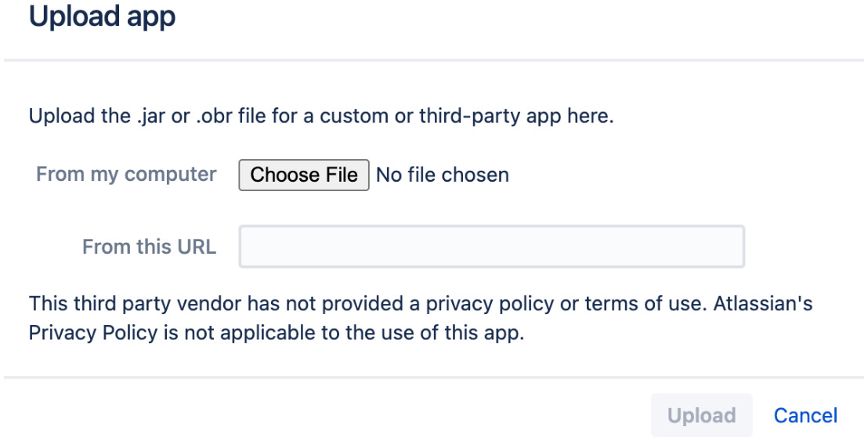
Task: Click the word "Atlassian's" in the notice
Action: [x=763, y=304]
